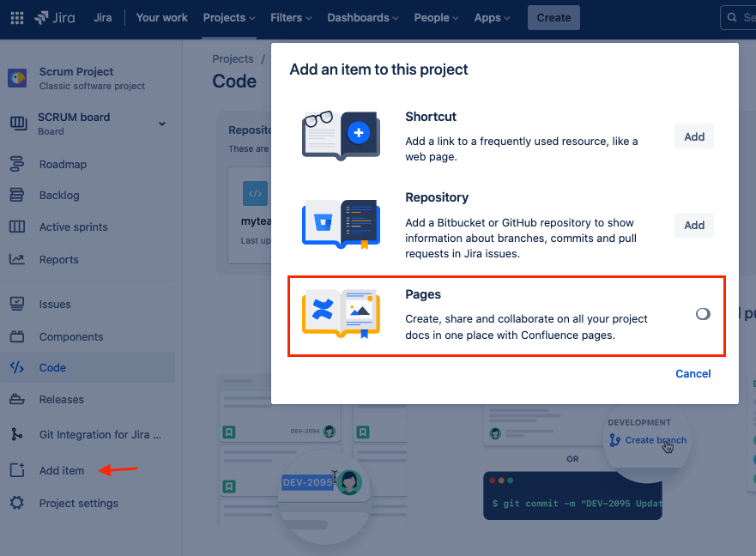This screenshot has height=556, width=756.
Task: Cancel the Add an item dialog
Action: point(692,374)
